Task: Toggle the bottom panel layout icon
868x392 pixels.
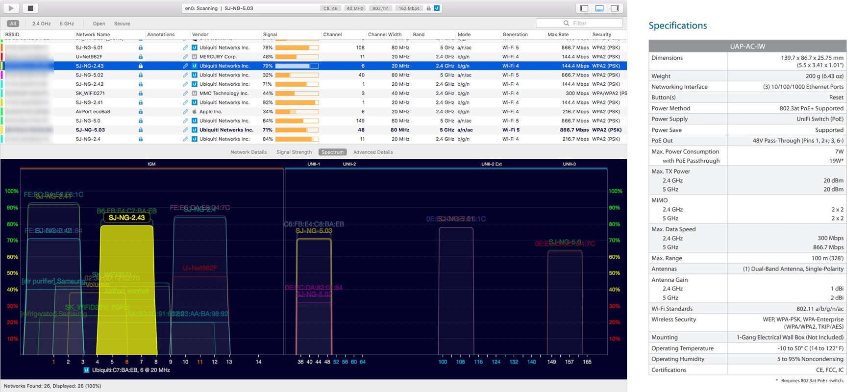Action: coord(599,8)
